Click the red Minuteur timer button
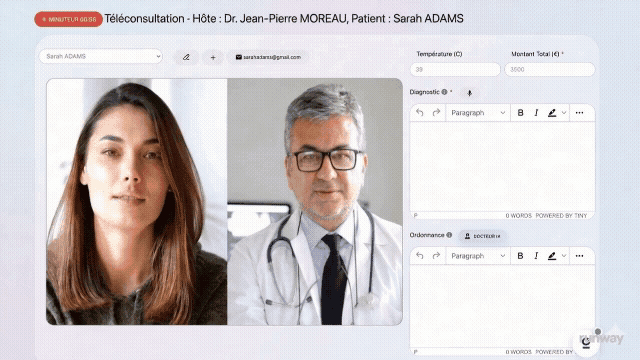Viewport: 640px width, 360px height. click(68, 19)
